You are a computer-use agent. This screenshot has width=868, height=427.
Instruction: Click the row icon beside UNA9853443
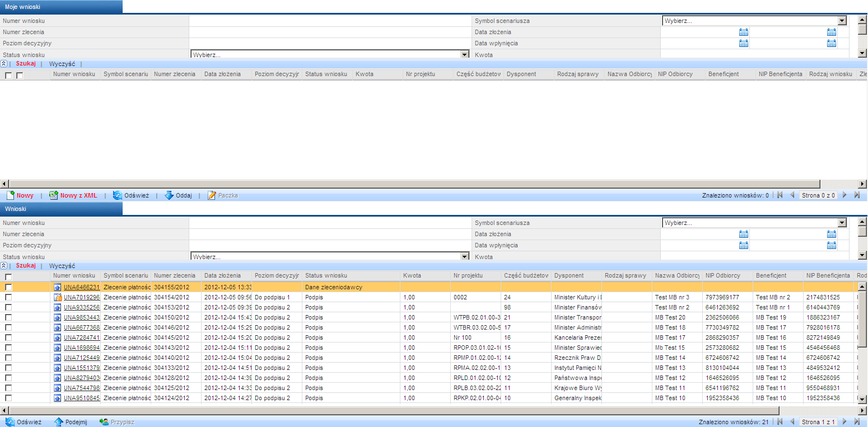57,317
